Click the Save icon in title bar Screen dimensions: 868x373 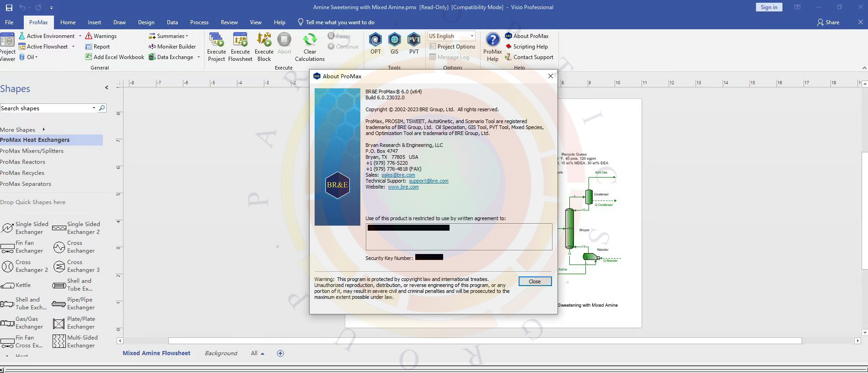click(x=9, y=7)
